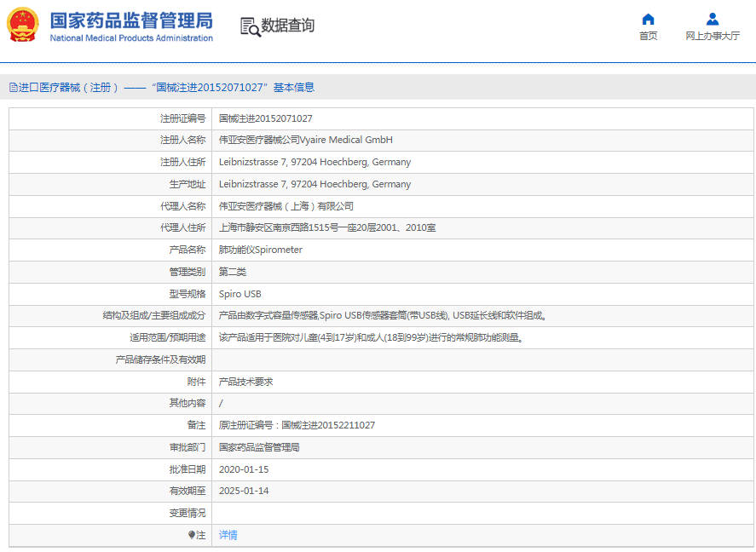Click the document icon before 进口医疗器械 heading
This screenshot has height=552, width=756.
click(x=13, y=88)
